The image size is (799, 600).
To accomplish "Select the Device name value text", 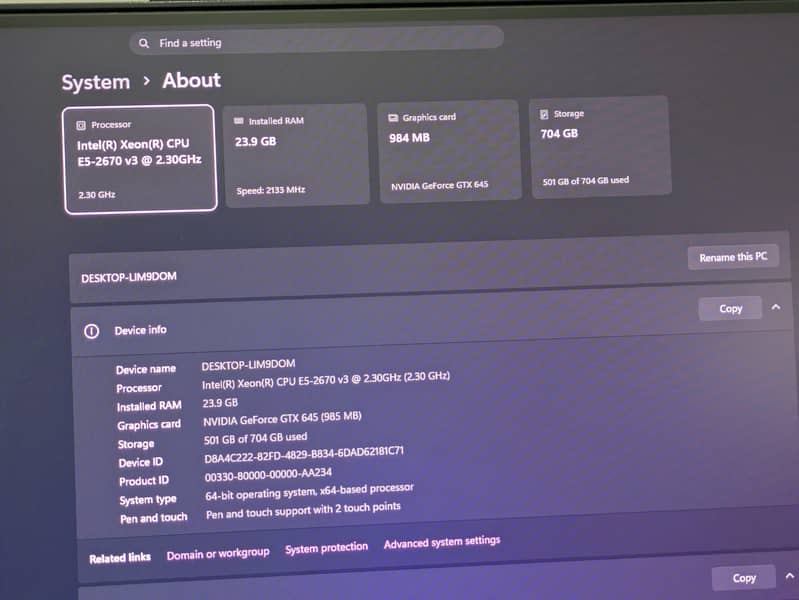I will 248,365.
